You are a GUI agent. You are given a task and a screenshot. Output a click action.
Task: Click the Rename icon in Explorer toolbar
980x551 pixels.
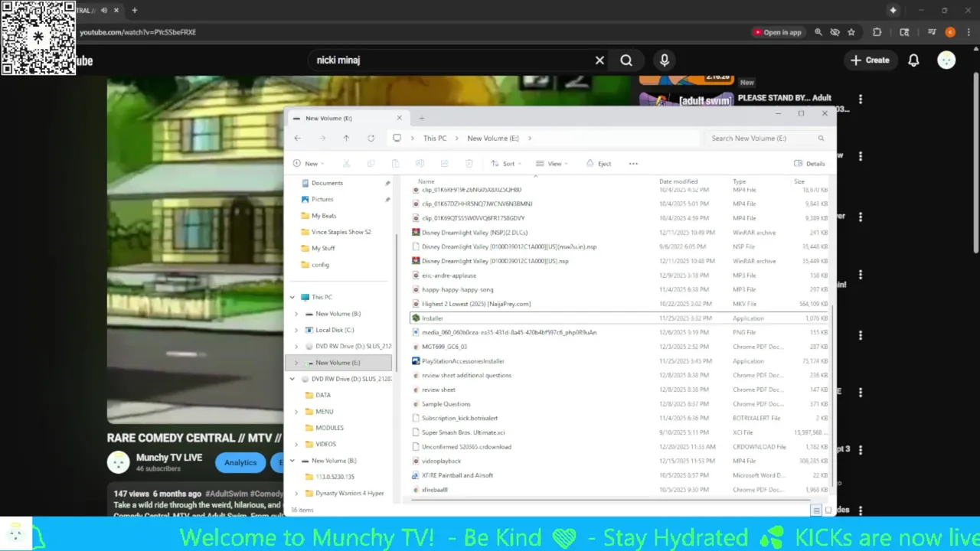pos(420,164)
